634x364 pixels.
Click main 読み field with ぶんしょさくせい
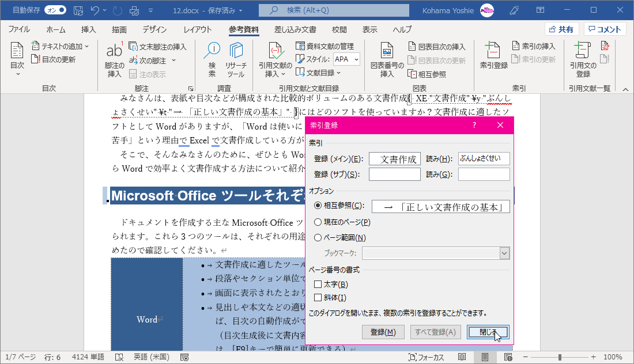(x=484, y=159)
